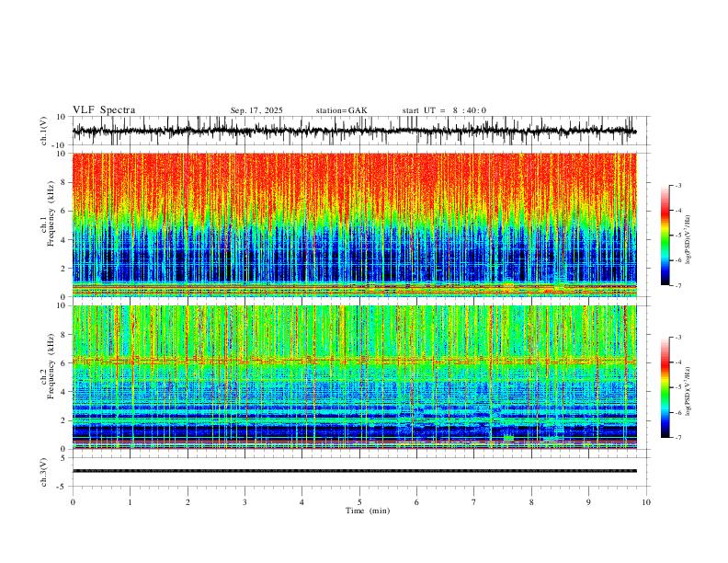Click the ch.3 flat signal trace

click(x=354, y=471)
